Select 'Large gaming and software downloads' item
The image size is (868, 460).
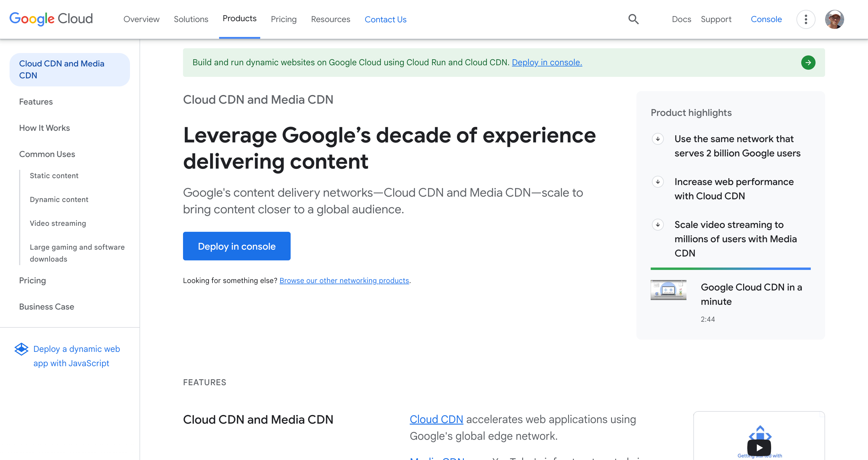pos(77,253)
